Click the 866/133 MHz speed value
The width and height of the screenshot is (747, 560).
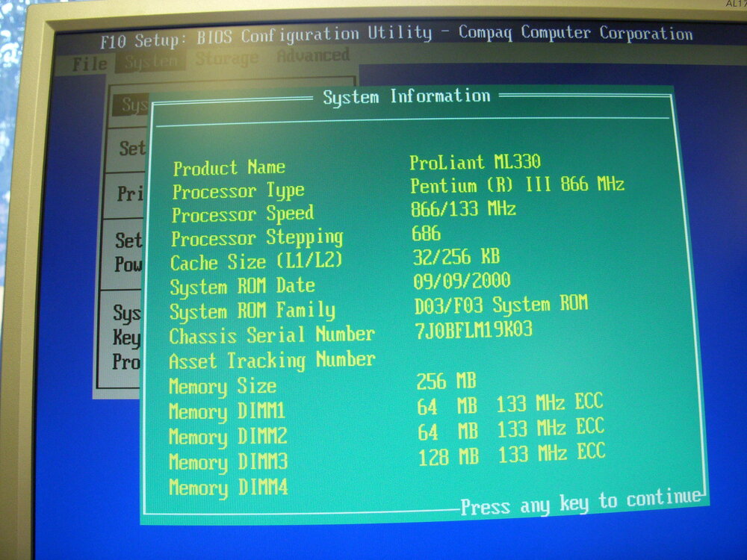(x=463, y=208)
